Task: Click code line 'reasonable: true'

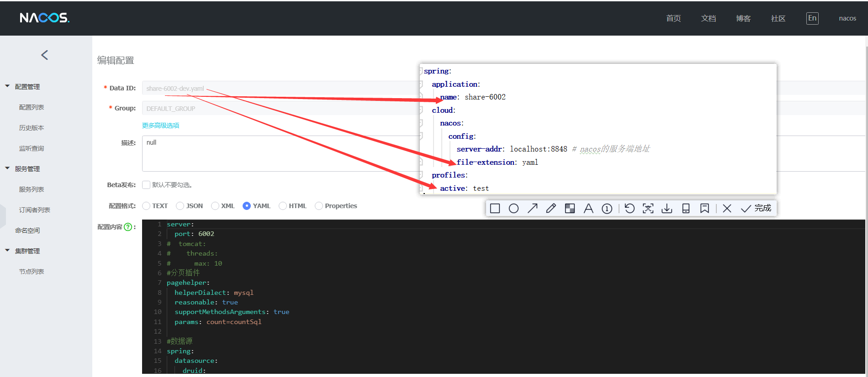Action: [x=206, y=302]
